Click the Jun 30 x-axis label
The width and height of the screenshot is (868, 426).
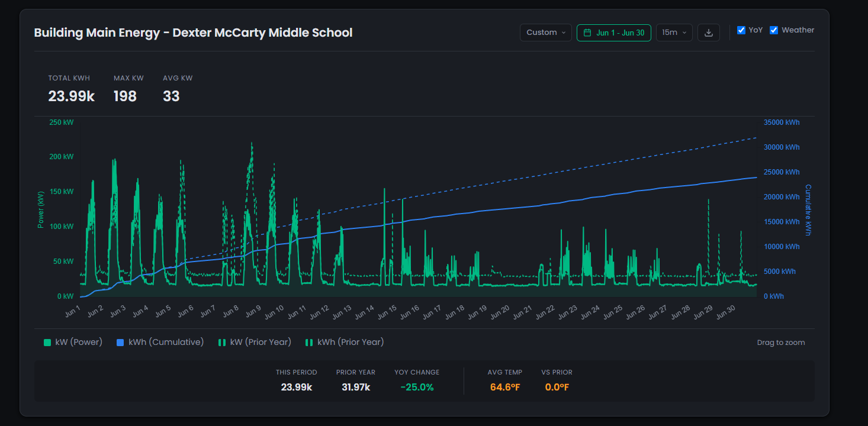click(x=726, y=312)
